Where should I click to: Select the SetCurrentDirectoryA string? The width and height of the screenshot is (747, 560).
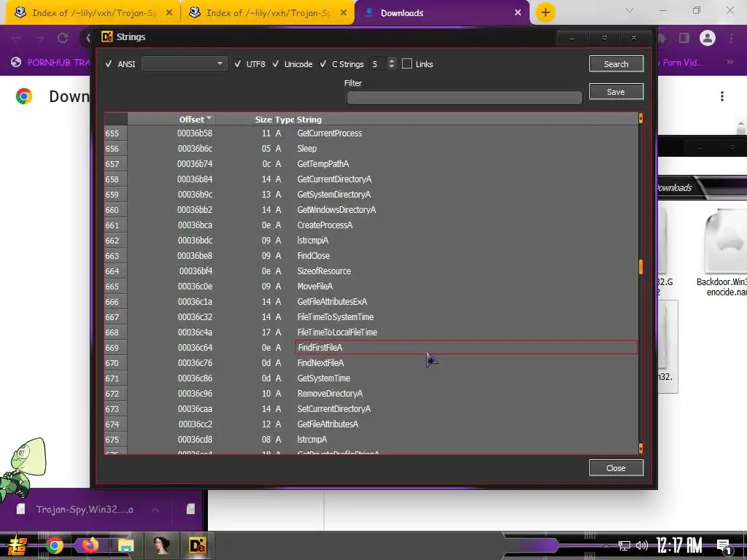click(x=334, y=408)
